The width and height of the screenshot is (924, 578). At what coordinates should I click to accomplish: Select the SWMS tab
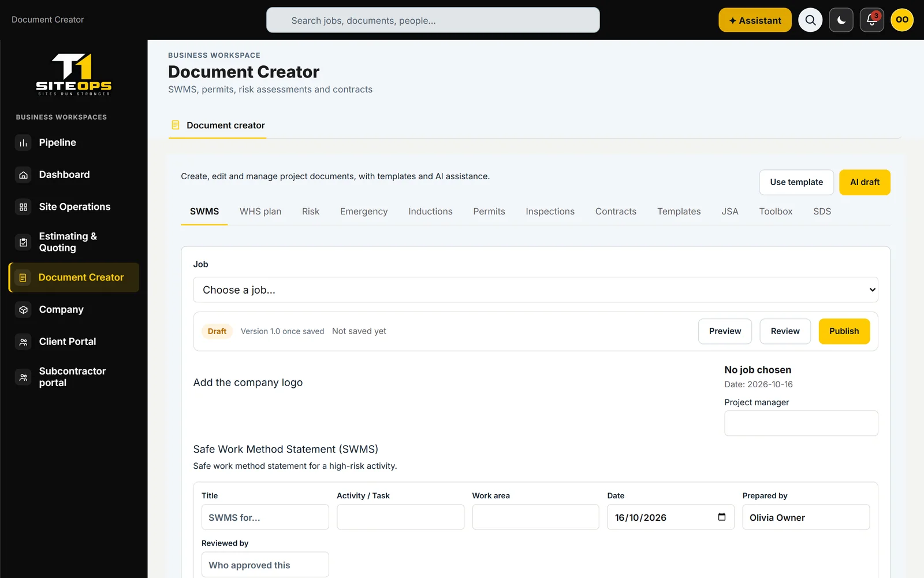click(x=204, y=212)
